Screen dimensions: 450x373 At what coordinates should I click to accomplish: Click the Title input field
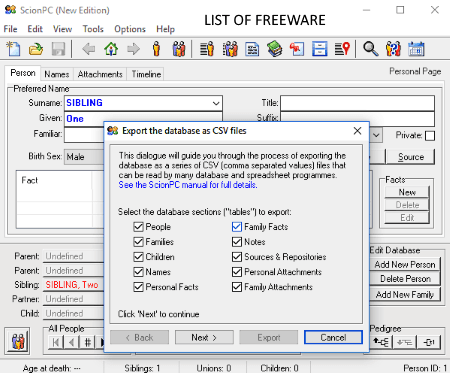357,103
